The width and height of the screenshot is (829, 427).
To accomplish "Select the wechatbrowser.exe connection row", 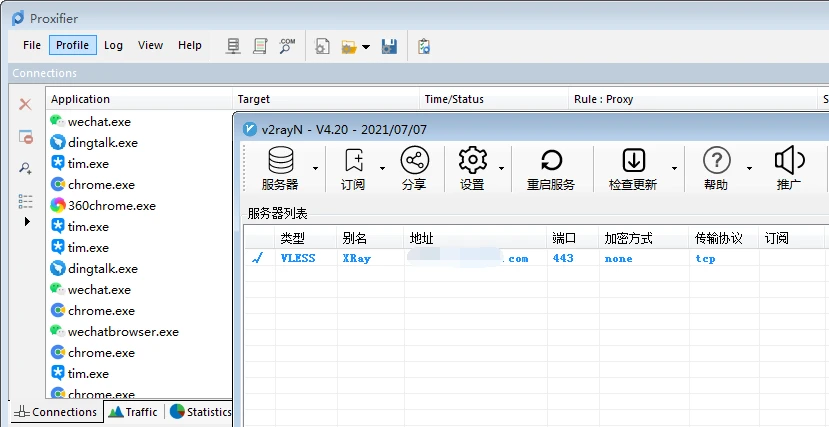I will pos(140,332).
